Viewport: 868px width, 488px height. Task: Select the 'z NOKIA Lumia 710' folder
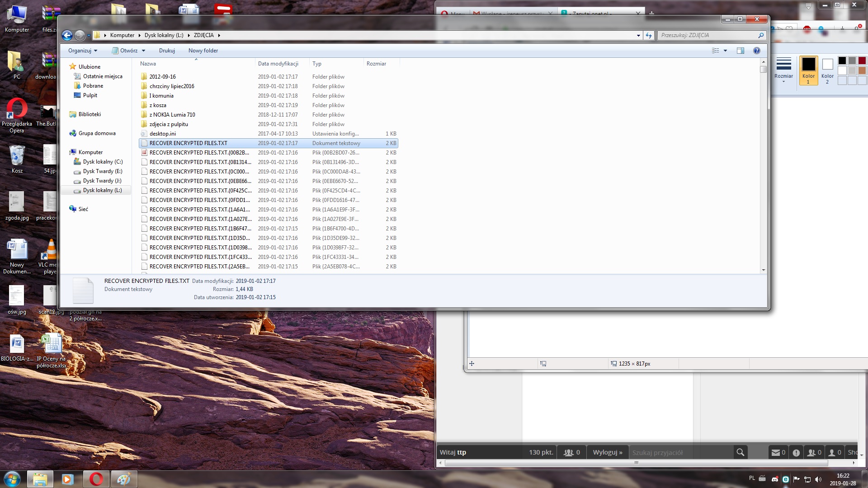coord(172,115)
